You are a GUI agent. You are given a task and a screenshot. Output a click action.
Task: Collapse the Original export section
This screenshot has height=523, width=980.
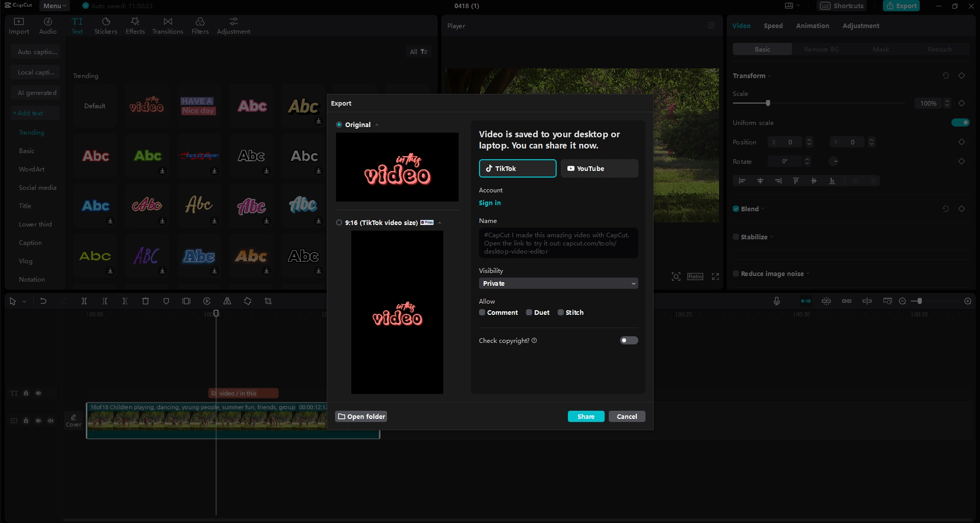(x=376, y=124)
